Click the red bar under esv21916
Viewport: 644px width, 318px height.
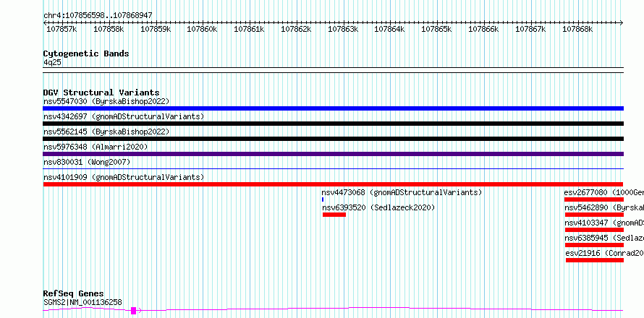click(594, 260)
